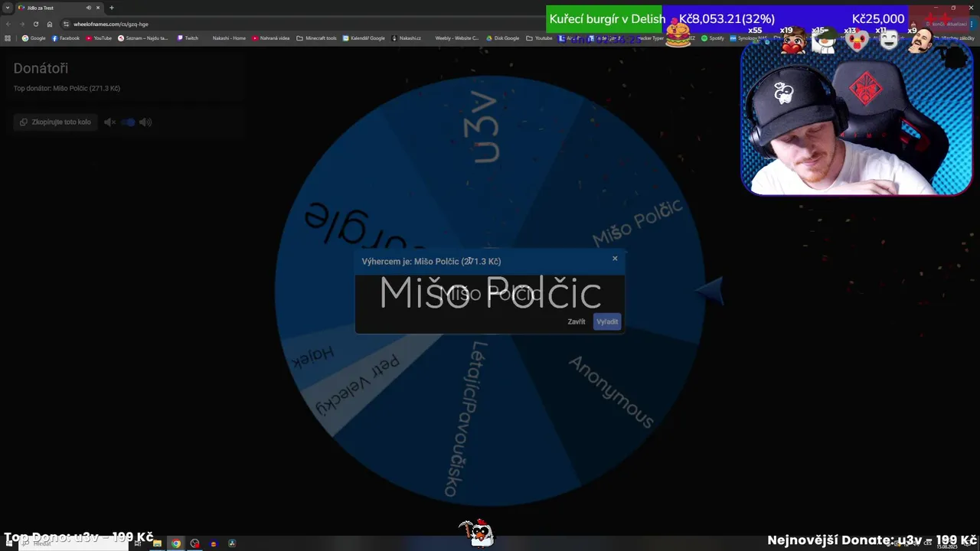This screenshot has height=551, width=980.
Task: Open Chrome from the taskbar
Action: click(176, 543)
